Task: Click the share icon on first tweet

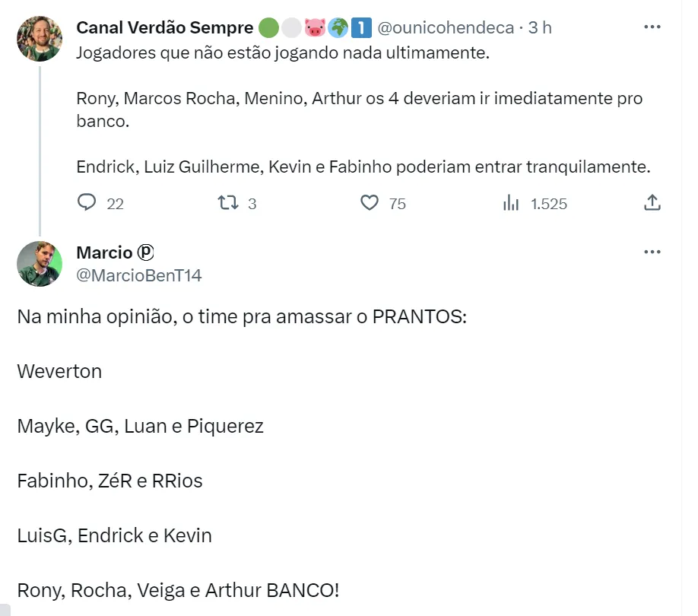Action: tap(652, 203)
